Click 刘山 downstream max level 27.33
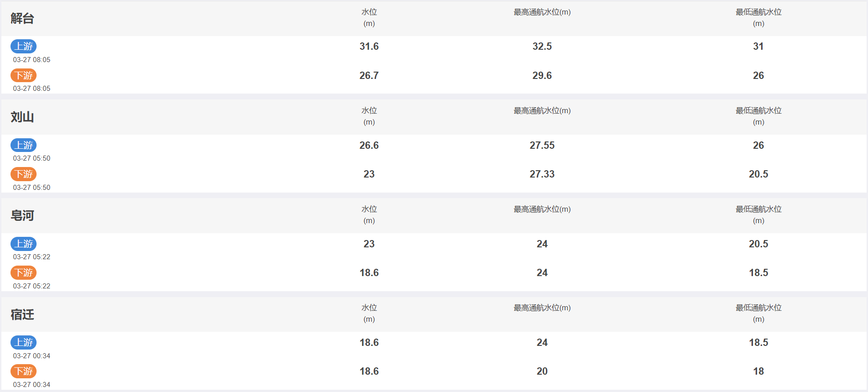 point(542,174)
